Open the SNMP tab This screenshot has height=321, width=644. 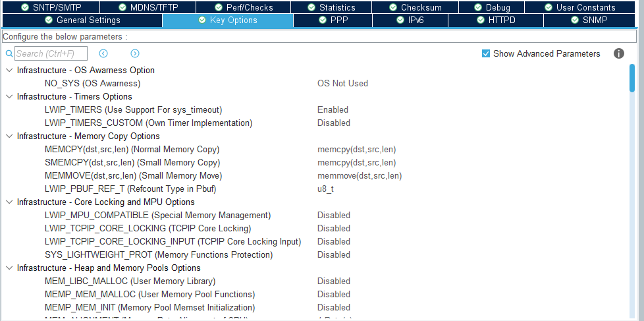(x=589, y=20)
